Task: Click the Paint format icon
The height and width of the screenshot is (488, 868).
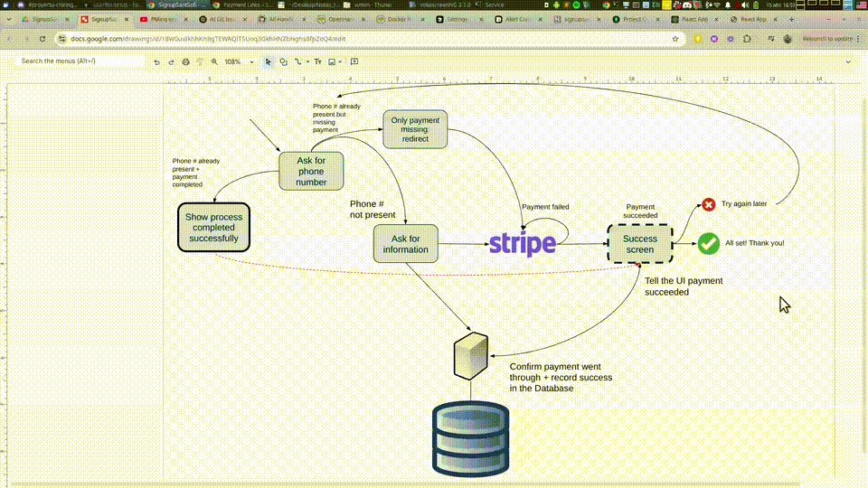Action: click(x=200, y=62)
